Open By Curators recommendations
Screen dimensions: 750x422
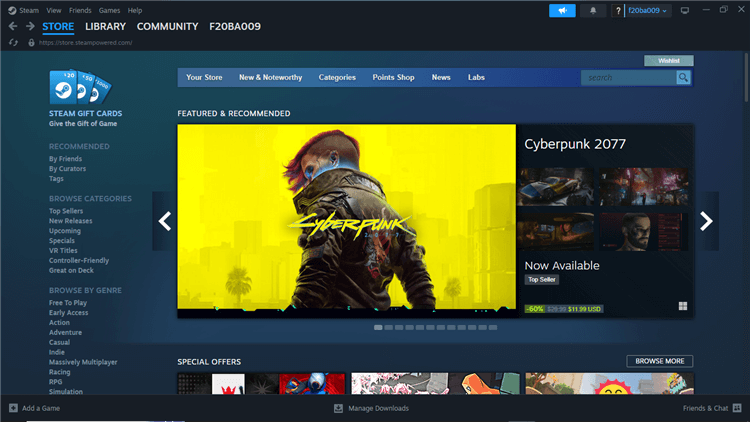click(x=67, y=169)
